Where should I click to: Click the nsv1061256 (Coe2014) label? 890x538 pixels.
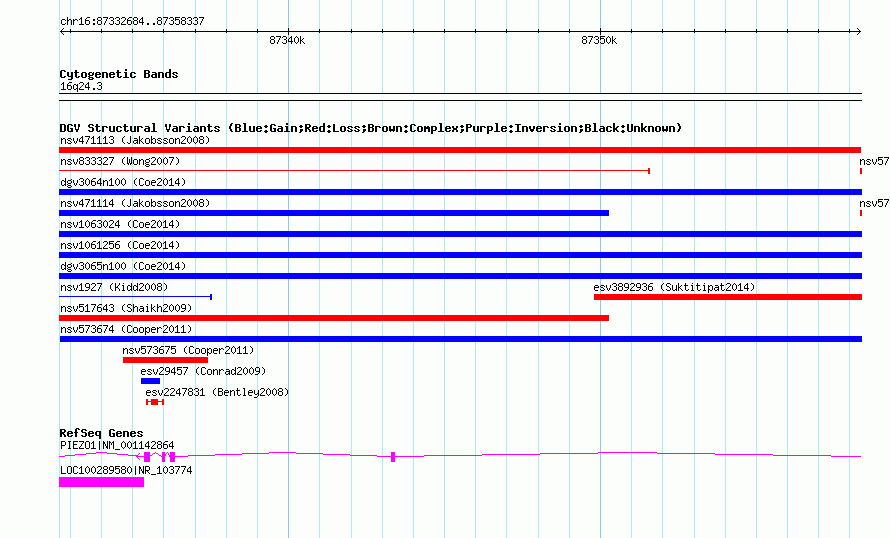tap(120, 245)
